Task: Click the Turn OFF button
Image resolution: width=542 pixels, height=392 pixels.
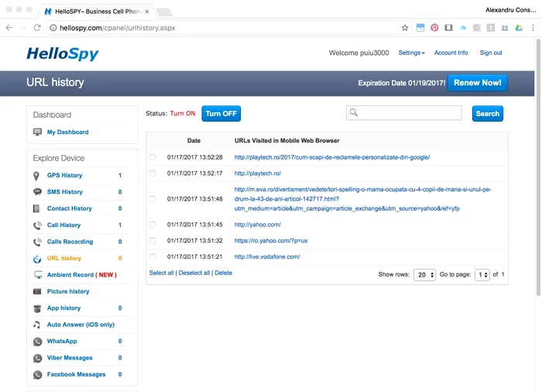Action: [221, 113]
